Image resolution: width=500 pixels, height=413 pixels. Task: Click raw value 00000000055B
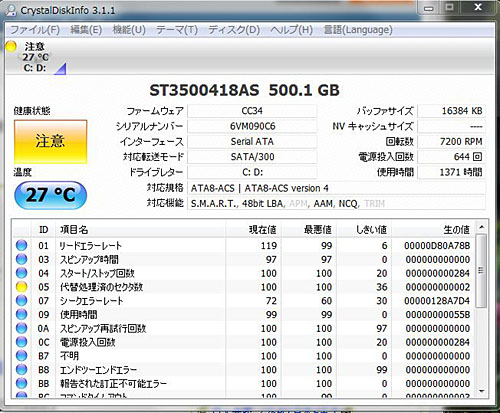(438, 315)
